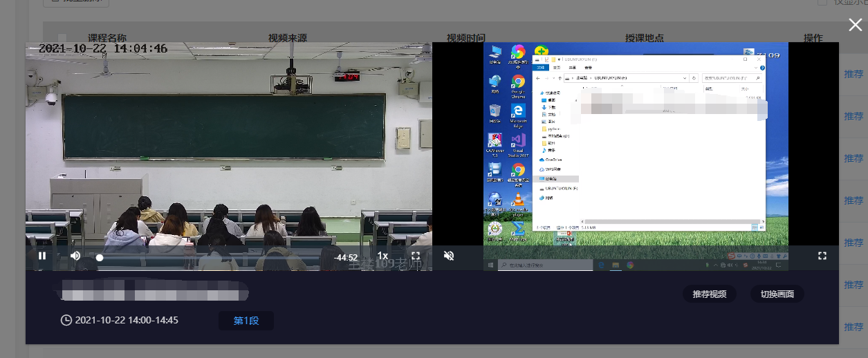The image size is (868, 358).
Task: Click the Windows search box in screen recording
Action: pyautogui.click(x=545, y=265)
